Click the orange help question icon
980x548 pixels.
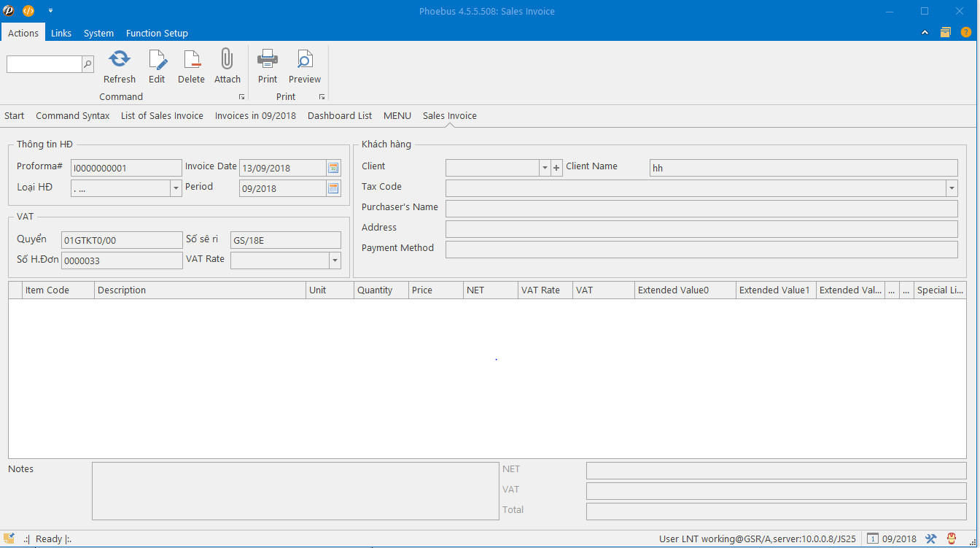coord(966,32)
